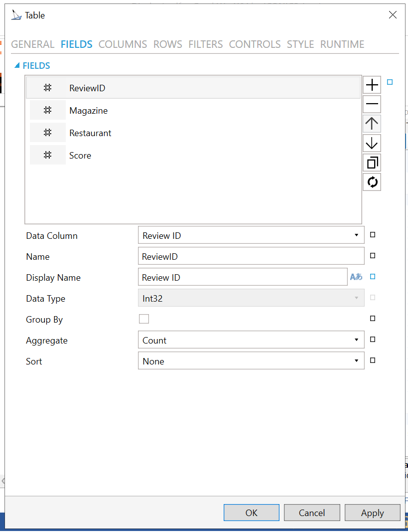Click the Apply button
The image size is (408, 532).
[x=372, y=513]
